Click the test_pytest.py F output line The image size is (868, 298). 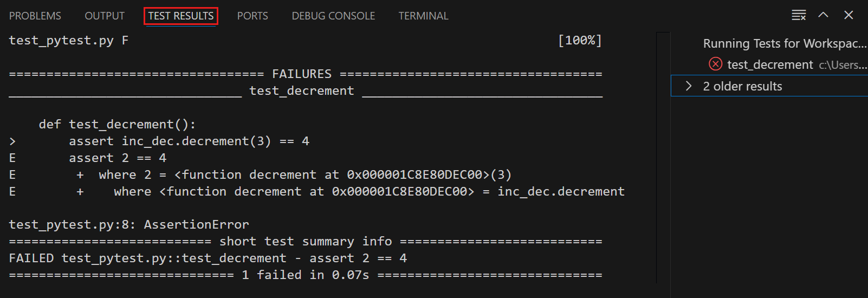[x=68, y=41]
